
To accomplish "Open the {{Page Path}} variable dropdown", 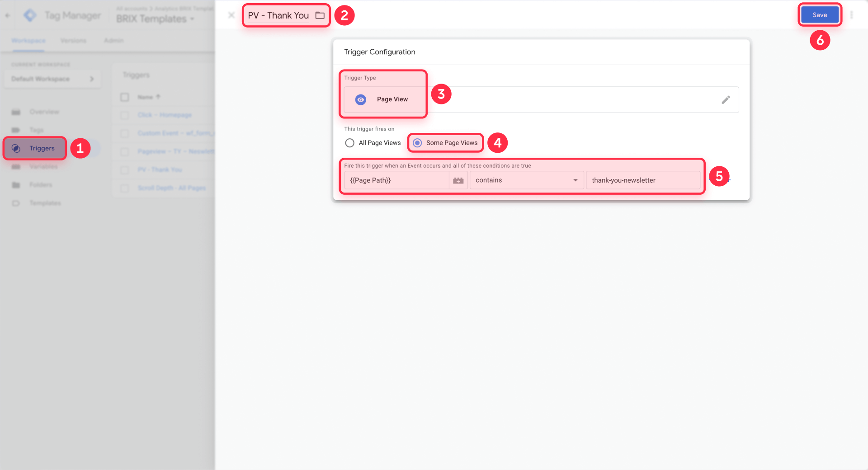I will pyautogui.click(x=396, y=180).
